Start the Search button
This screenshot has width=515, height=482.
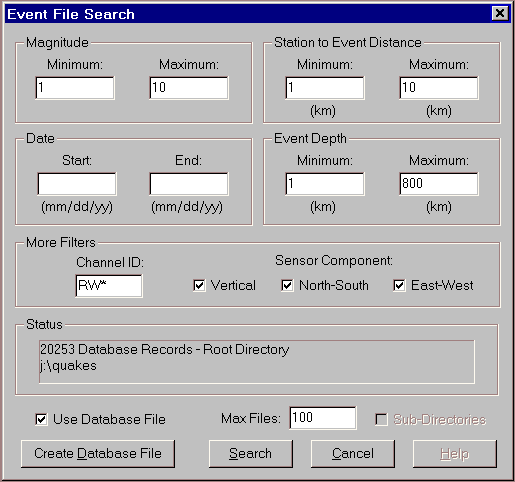coord(251,454)
